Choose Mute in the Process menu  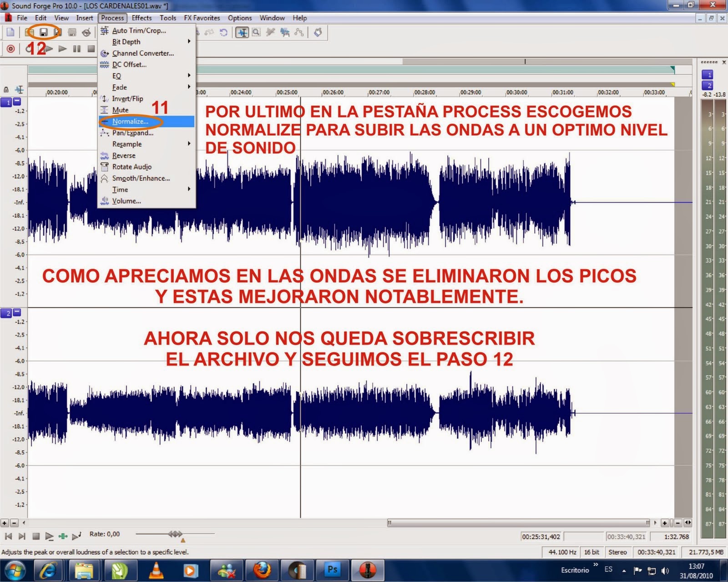(x=147, y=110)
